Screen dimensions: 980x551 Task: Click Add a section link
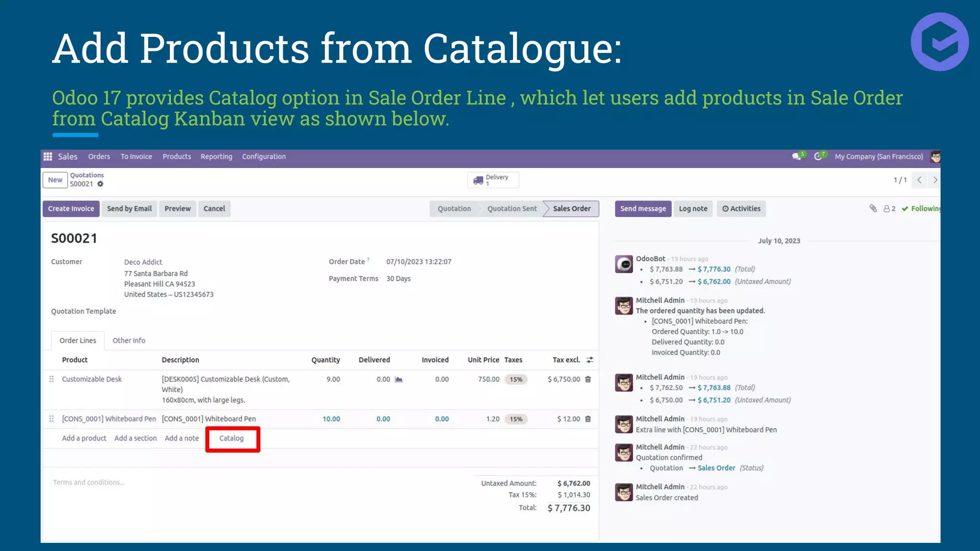[135, 438]
